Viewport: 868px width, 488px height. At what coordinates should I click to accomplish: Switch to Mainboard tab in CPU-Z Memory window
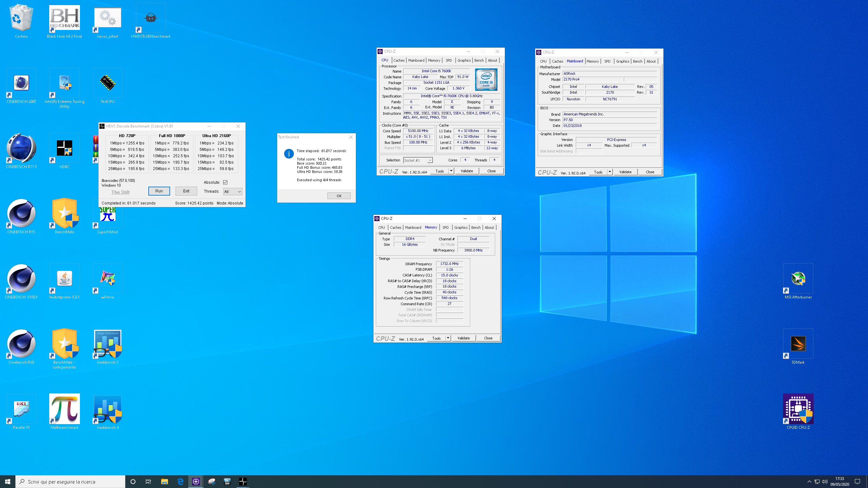[x=413, y=228]
